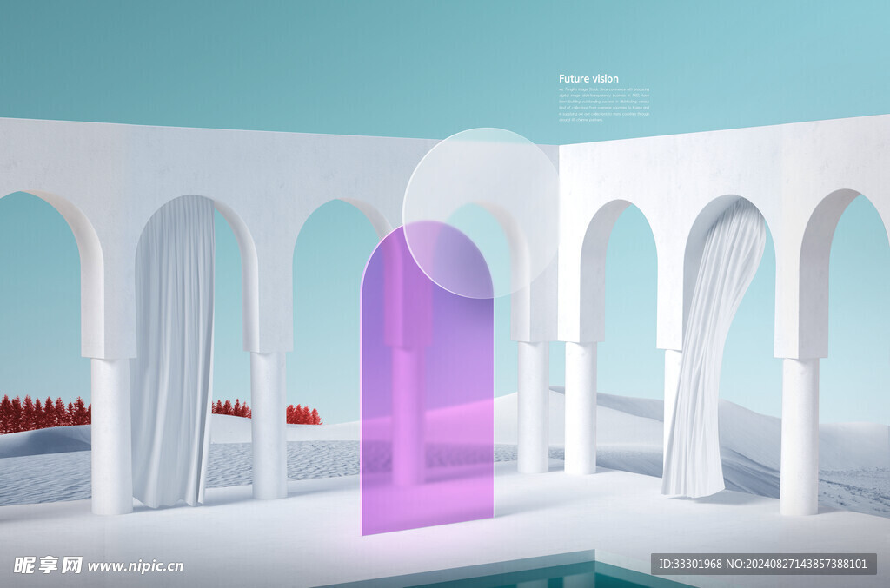Click the leftmost white pillar column
The image size is (890, 588).
pos(111,434)
